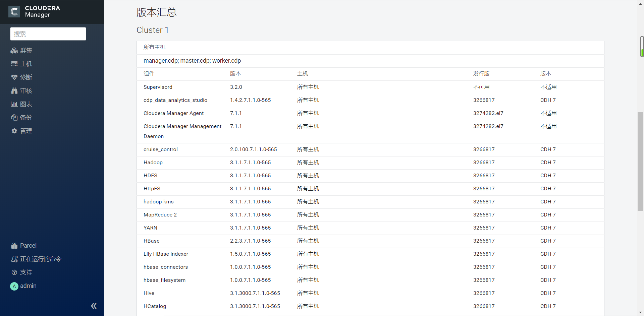Click 3274282.el7 in Cloudera Manager Agent row
The height and width of the screenshot is (316, 644).
point(488,113)
